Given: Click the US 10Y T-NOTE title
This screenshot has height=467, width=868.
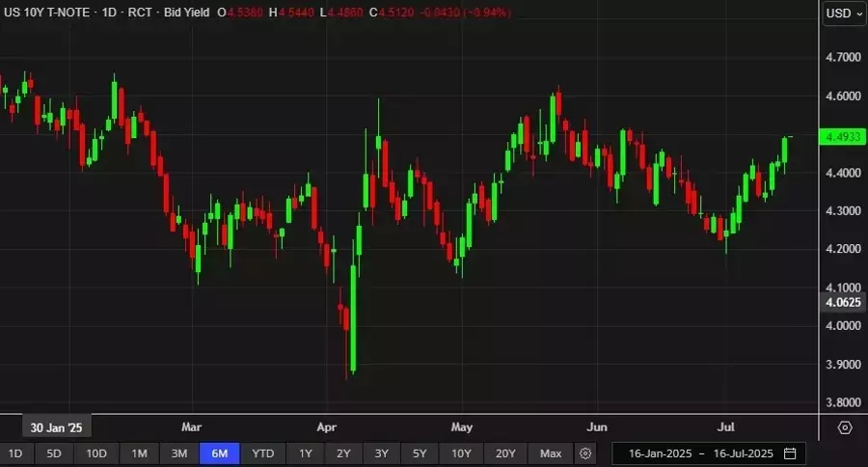Looking at the screenshot, I should [x=47, y=13].
